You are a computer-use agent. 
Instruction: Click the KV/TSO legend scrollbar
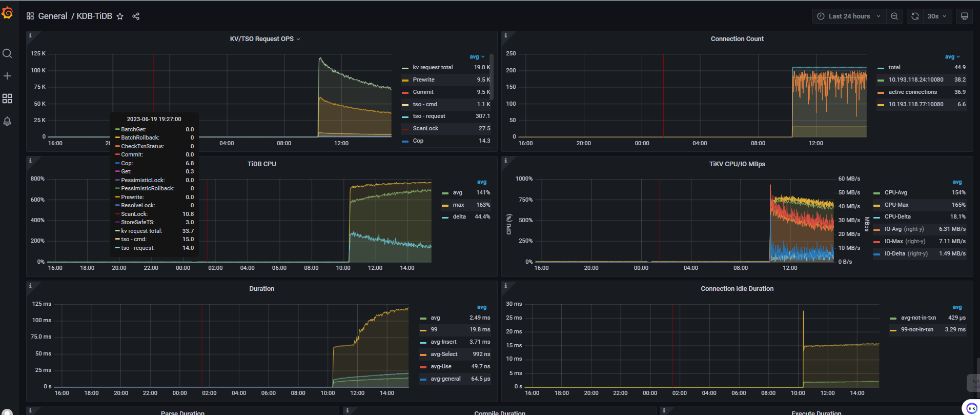(492, 77)
